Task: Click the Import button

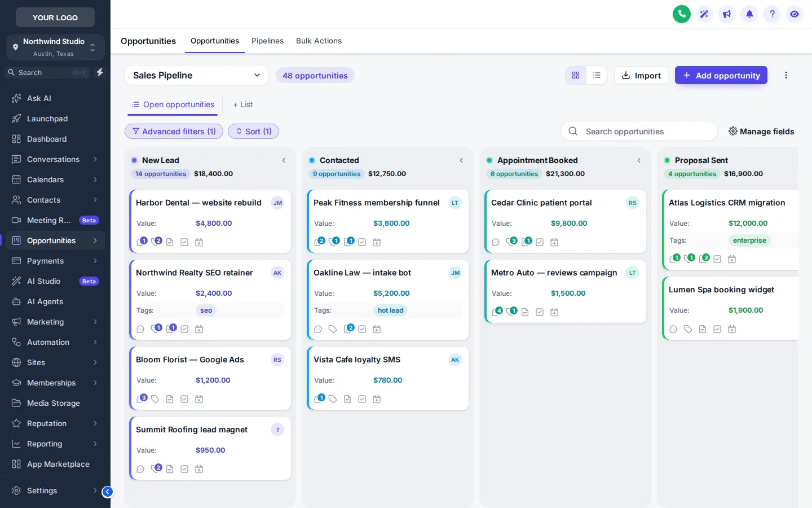Action: pyautogui.click(x=641, y=75)
